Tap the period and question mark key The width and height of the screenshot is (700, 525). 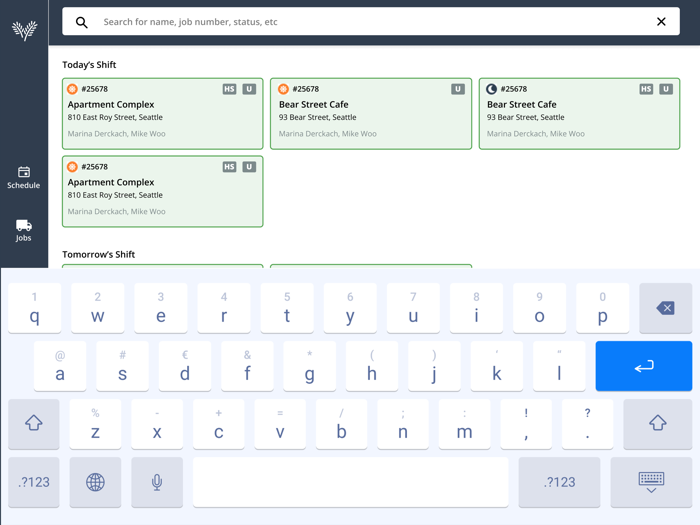tap(588, 424)
